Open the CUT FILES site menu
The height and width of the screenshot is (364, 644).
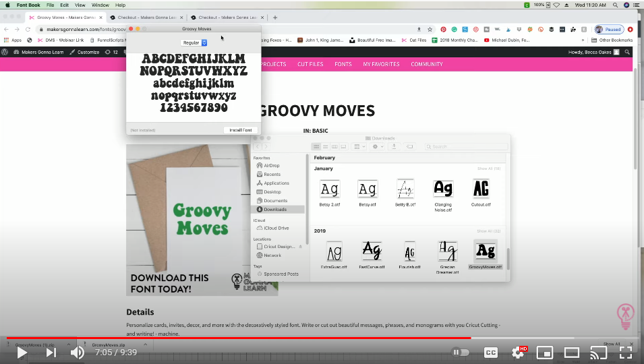pyautogui.click(x=310, y=64)
